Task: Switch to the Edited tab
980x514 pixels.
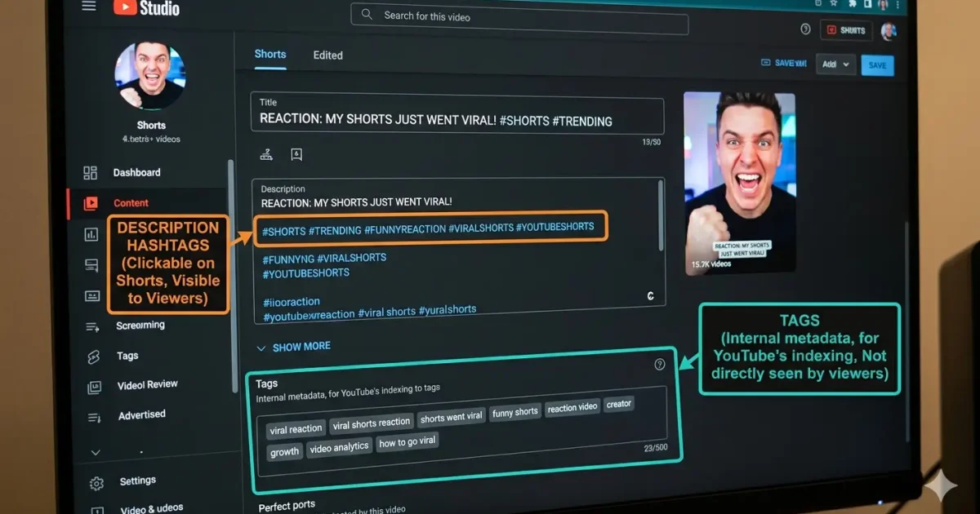Action: (x=327, y=55)
